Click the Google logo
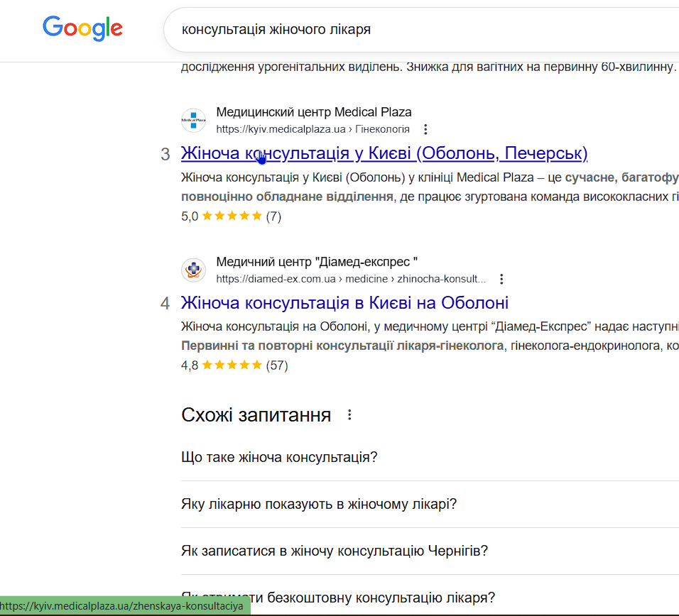Screen dimensions: 679x616 (82, 28)
